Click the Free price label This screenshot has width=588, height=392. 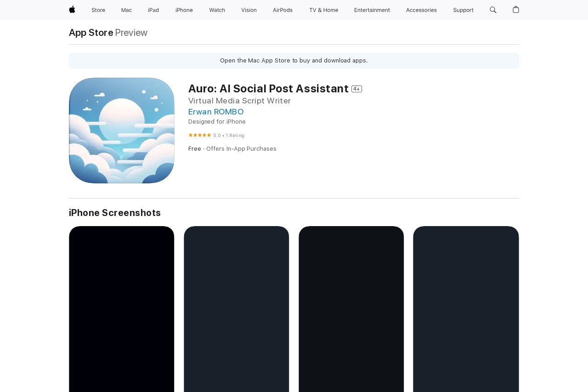(195, 149)
